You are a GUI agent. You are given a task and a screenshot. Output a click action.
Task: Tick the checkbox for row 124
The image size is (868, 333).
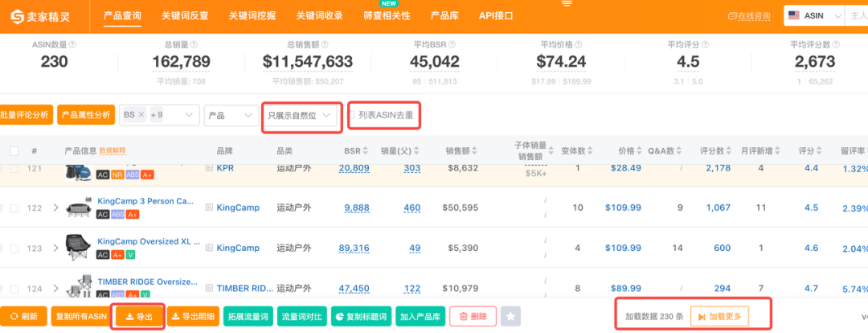pyautogui.click(x=14, y=288)
